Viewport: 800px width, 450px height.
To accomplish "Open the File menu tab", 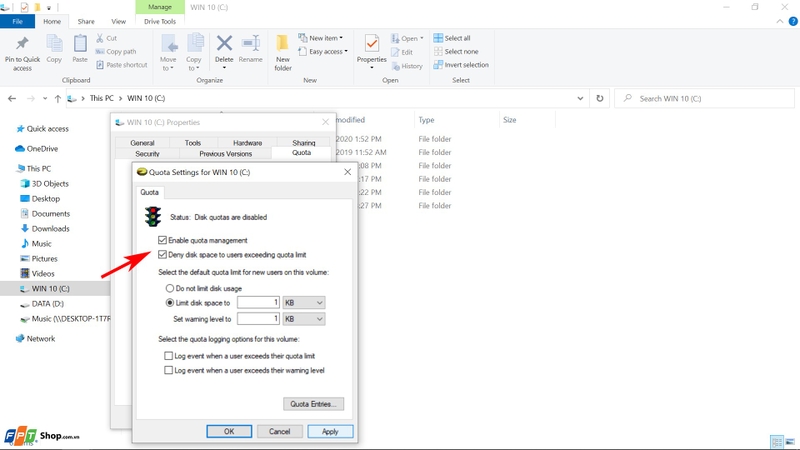I will 17,21.
